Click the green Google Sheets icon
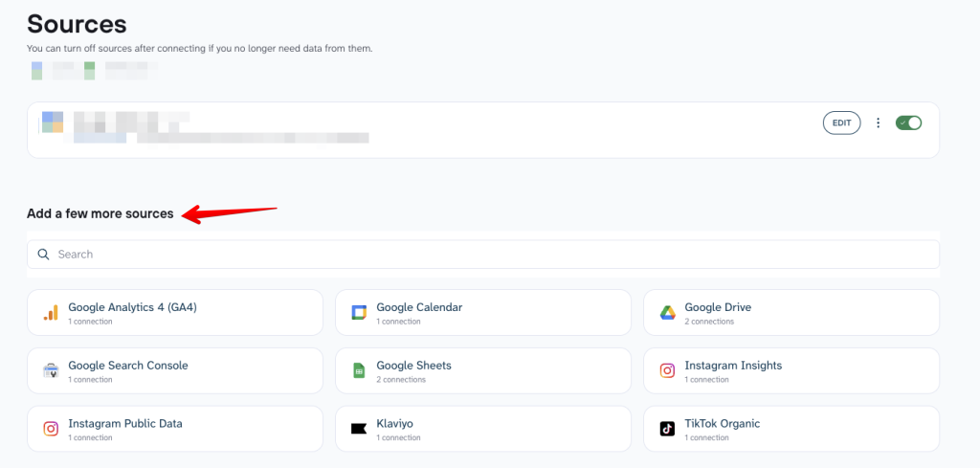Image resolution: width=980 pixels, height=468 pixels. point(359,370)
